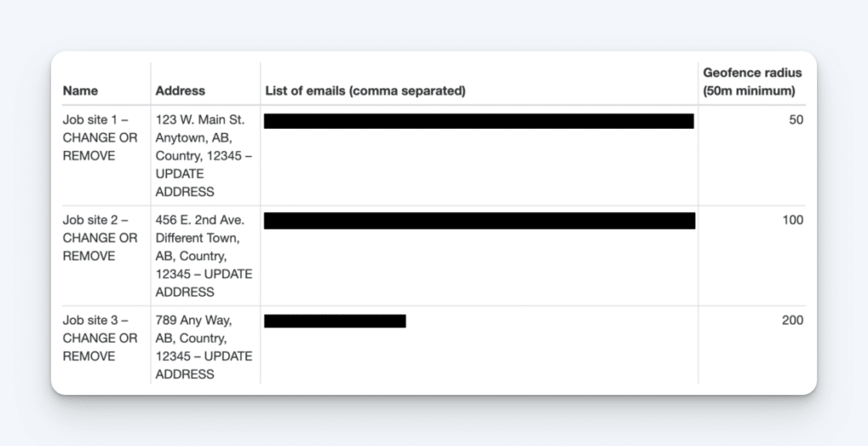Select the Address column header
Viewport: 868px width, 446px height.
coord(180,91)
